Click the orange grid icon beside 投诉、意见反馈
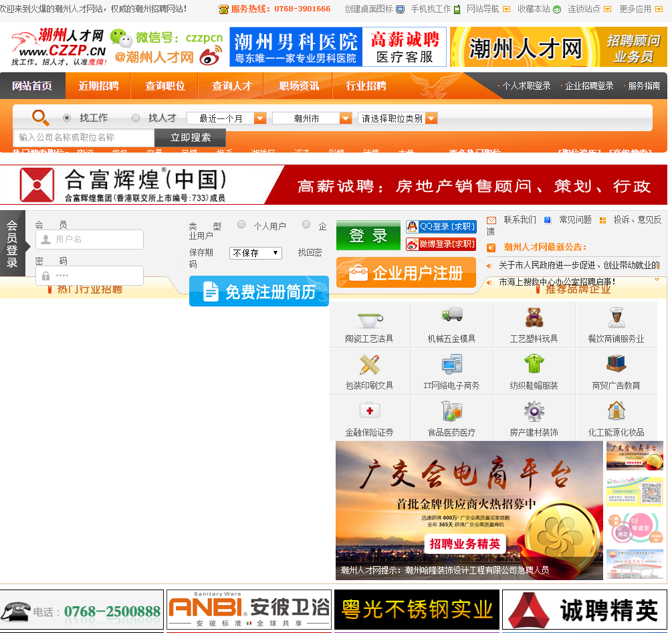The image size is (672, 633). 602,220
